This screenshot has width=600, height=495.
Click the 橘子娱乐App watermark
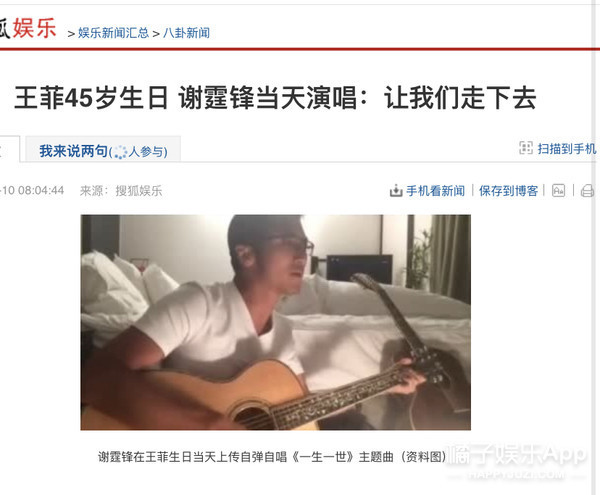pyautogui.click(x=517, y=461)
